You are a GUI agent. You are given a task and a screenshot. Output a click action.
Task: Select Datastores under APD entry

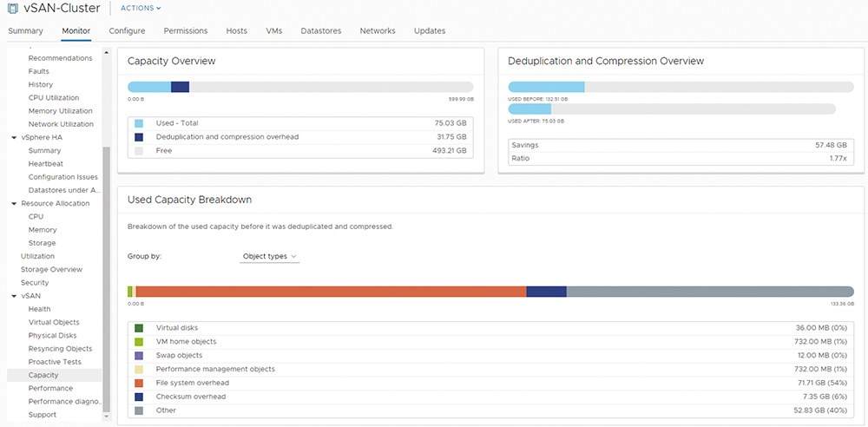(x=64, y=190)
